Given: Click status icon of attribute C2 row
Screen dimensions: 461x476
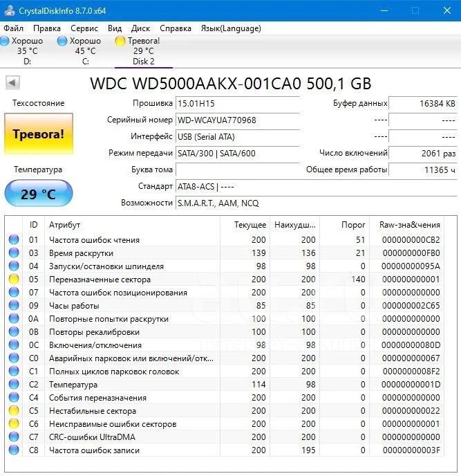Looking at the screenshot, I should click(x=14, y=384).
